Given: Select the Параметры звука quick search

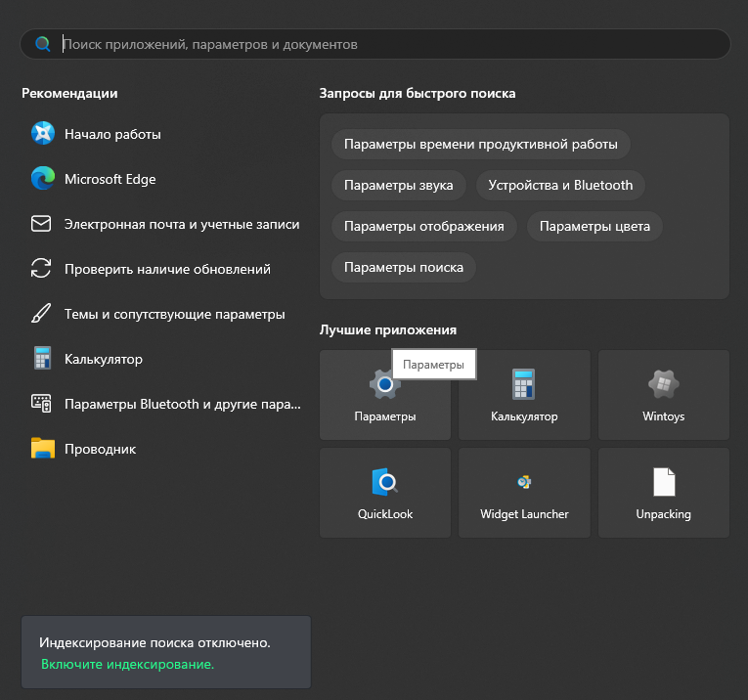Looking at the screenshot, I should (398, 185).
